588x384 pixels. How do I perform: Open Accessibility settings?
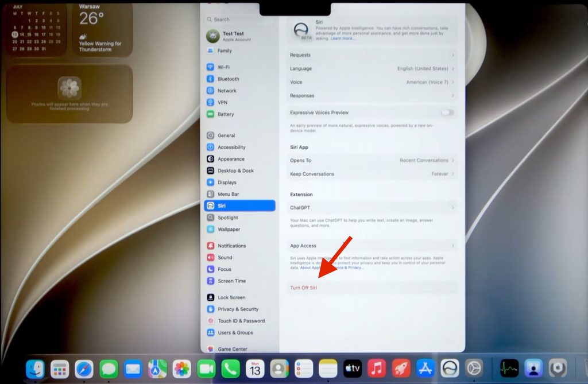pyautogui.click(x=240, y=147)
